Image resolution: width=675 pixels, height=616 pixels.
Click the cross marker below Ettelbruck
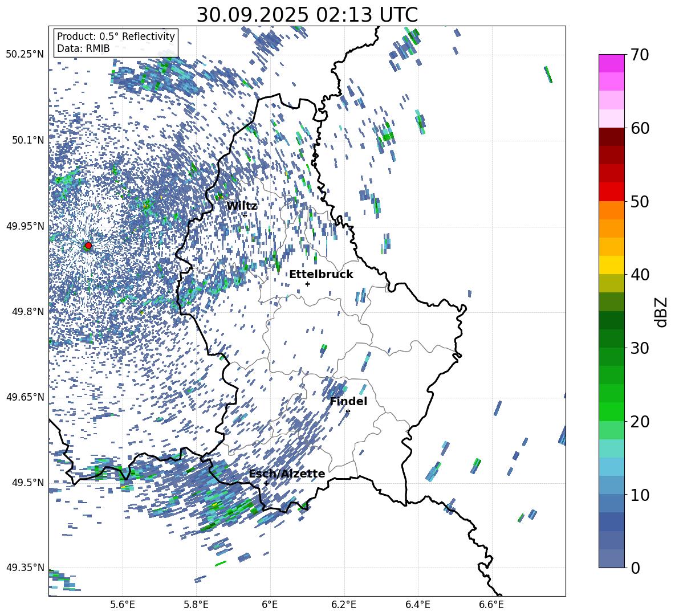coord(307,284)
